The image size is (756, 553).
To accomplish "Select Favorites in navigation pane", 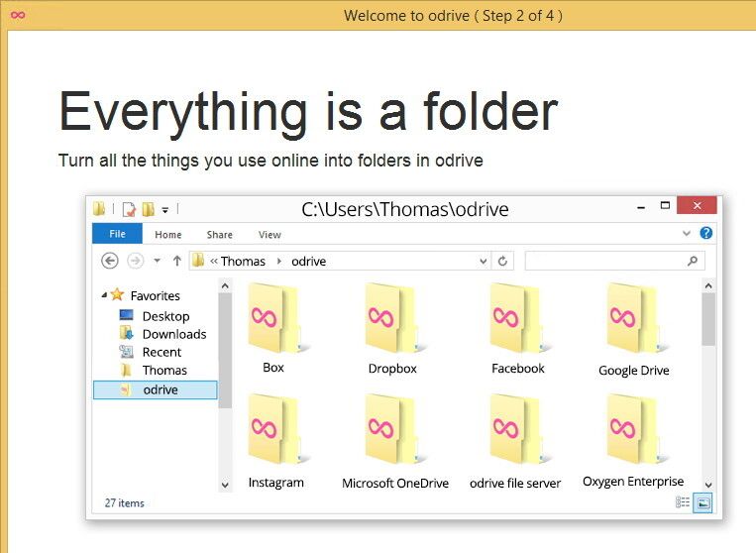I will point(155,295).
